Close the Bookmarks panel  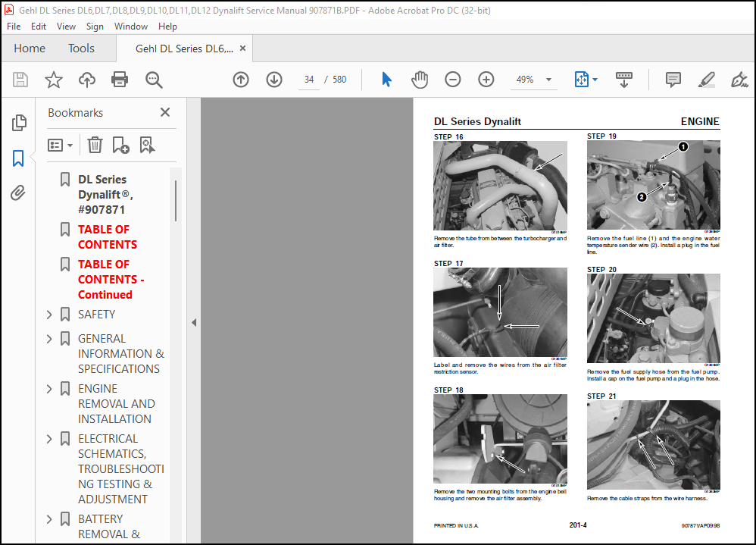(165, 112)
